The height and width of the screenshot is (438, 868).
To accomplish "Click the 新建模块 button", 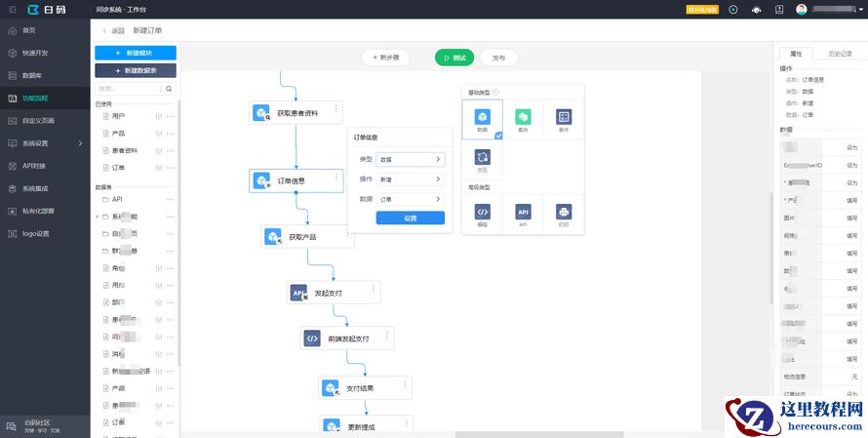I will 136,53.
